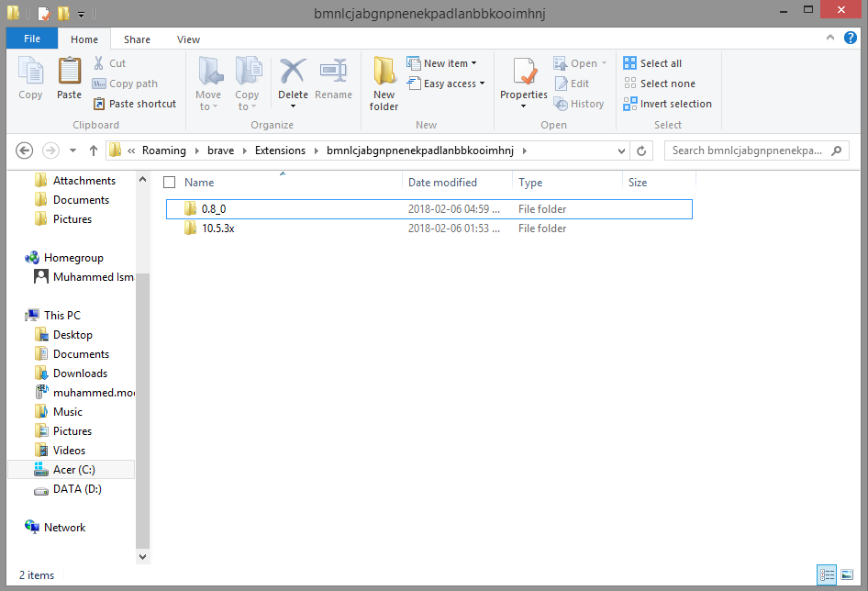Click Copy path in the ribbon

[125, 84]
